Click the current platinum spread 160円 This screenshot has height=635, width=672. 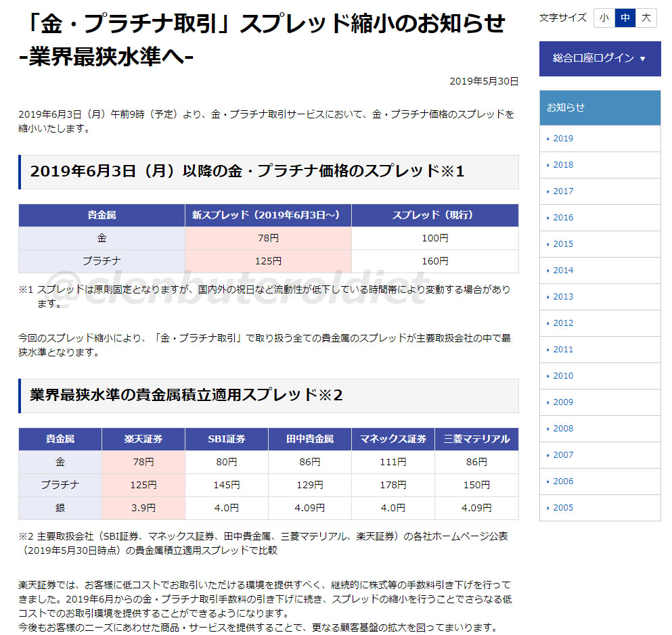pyautogui.click(x=435, y=261)
